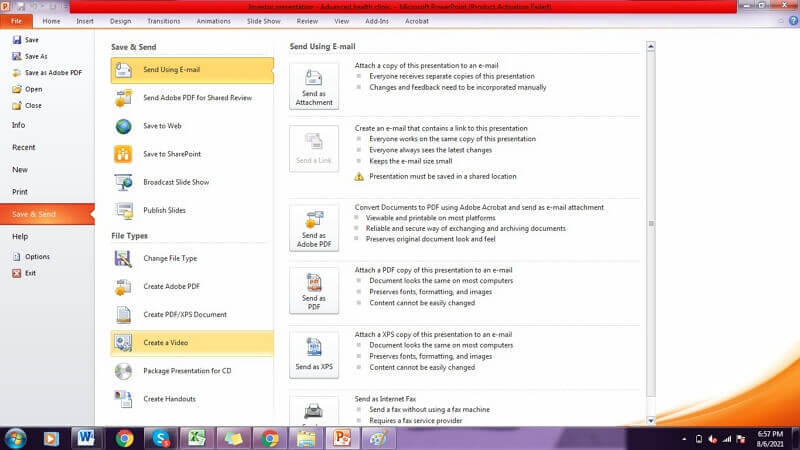Click the PowerPoint taskbar icon
This screenshot has height=450, width=800.
[x=342, y=438]
